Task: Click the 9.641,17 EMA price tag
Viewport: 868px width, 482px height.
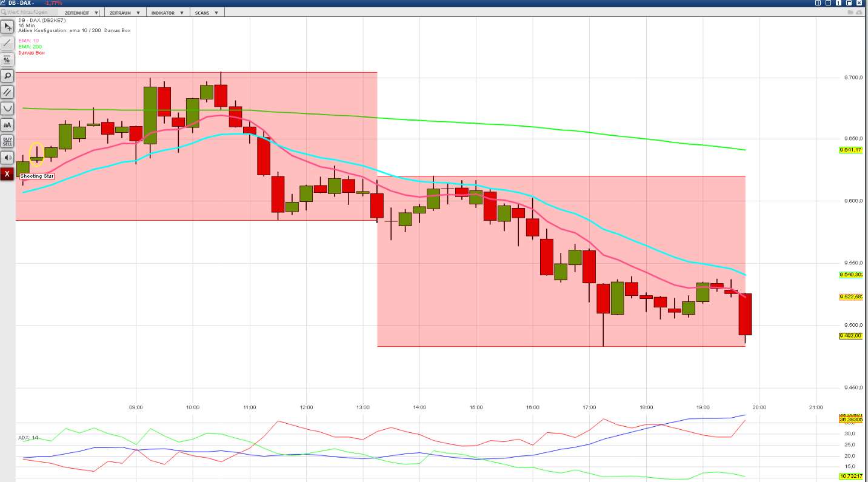Action: coord(850,150)
